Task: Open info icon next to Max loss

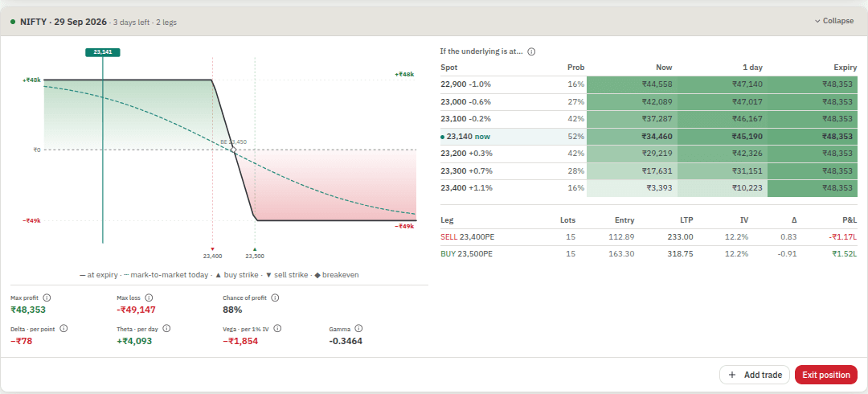Action: [x=149, y=298]
